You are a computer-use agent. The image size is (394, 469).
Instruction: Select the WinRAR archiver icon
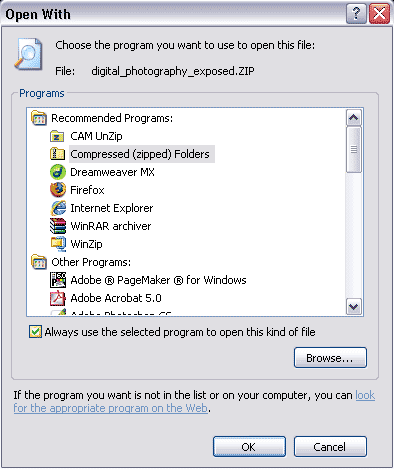[x=57, y=226]
